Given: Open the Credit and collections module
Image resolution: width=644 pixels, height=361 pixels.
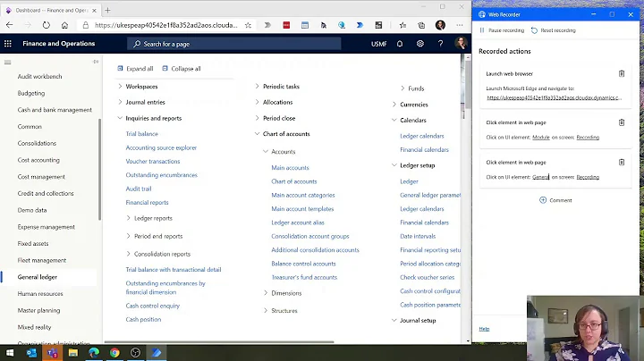Looking at the screenshot, I should (46, 193).
